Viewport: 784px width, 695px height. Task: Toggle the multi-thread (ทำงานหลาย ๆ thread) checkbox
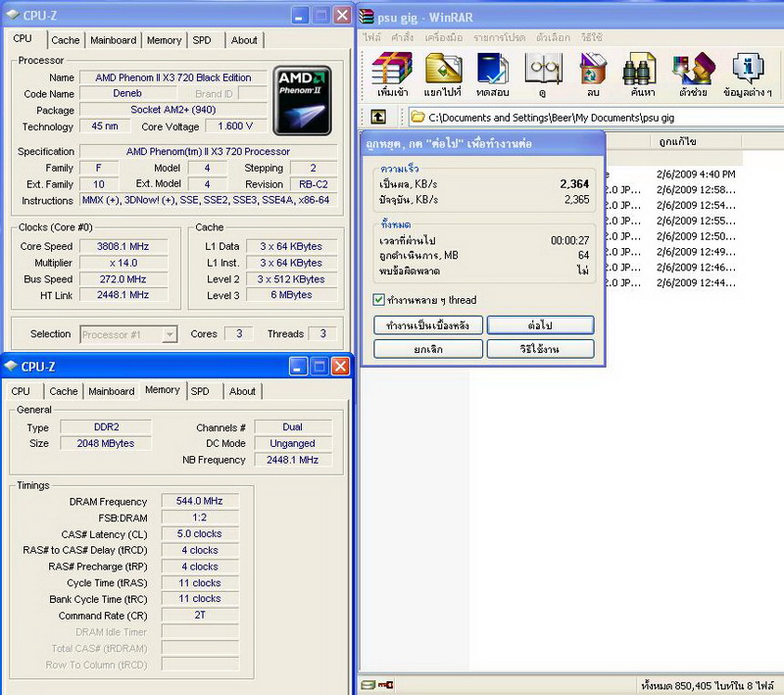378,300
